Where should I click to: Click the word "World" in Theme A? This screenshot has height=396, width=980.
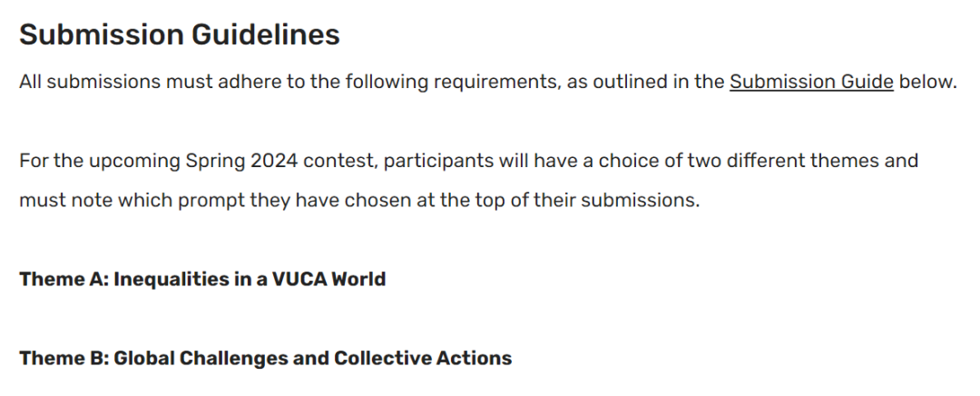[358, 279]
